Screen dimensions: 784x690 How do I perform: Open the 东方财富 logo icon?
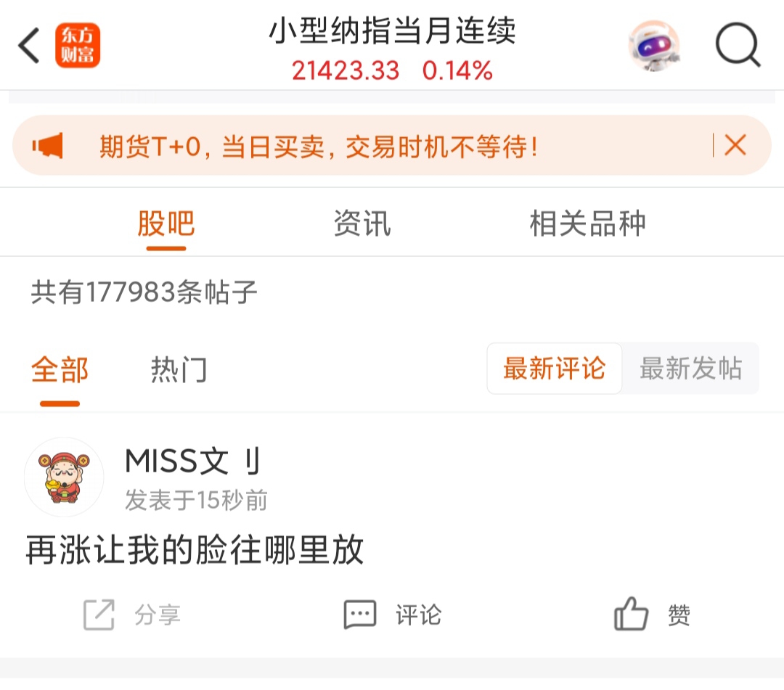[x=78, y=46]
